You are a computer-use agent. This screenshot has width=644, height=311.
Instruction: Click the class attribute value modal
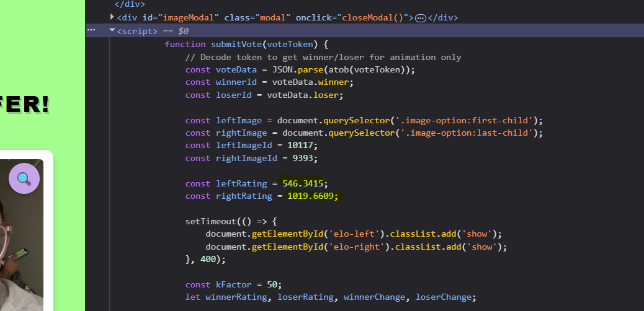272,17
